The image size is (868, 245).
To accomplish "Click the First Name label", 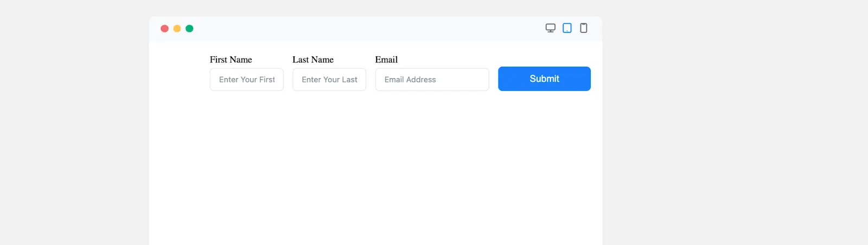I will 231,60.
